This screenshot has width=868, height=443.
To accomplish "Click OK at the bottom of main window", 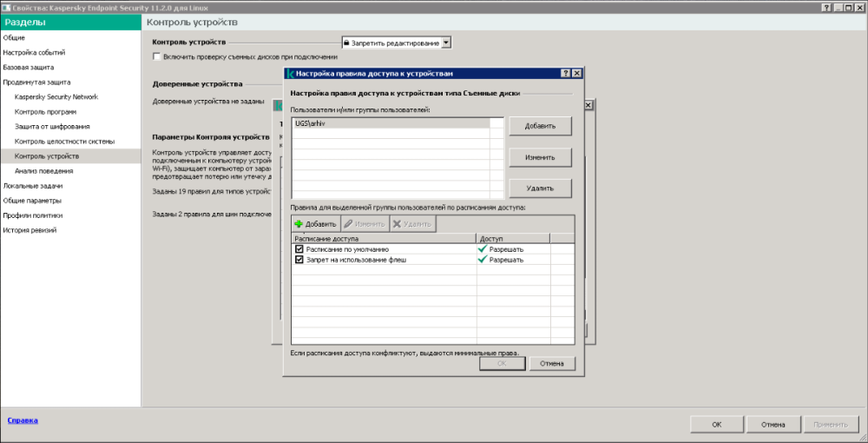I will click(x=716, y=425).
